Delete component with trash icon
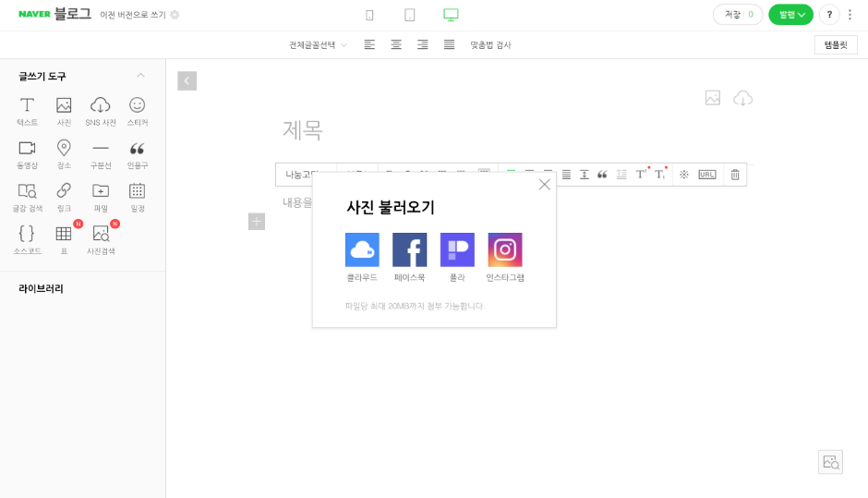The image size is (868, 498). pos(735,175)
